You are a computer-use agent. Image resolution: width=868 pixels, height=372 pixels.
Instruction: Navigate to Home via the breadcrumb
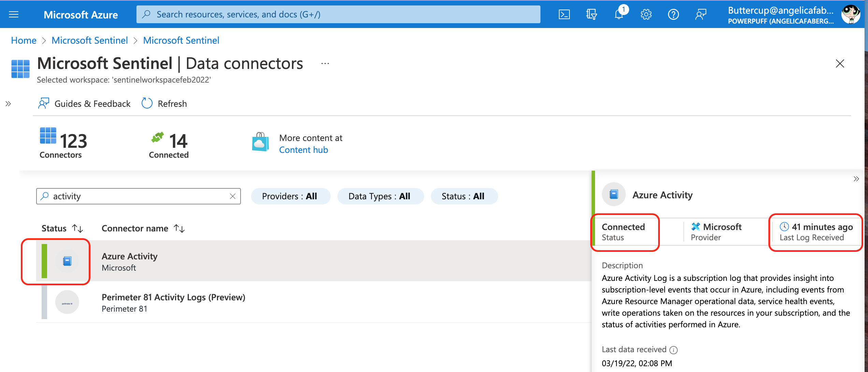23,40
